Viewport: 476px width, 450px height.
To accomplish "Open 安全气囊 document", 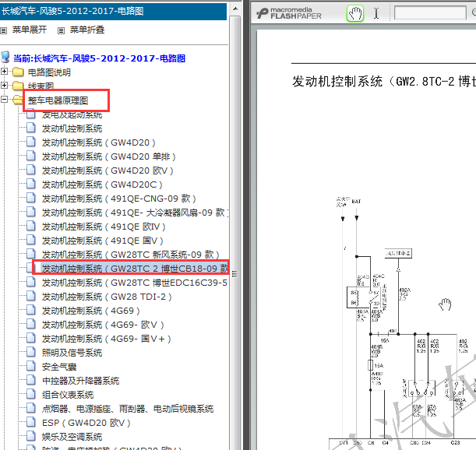I will [59, 367].
